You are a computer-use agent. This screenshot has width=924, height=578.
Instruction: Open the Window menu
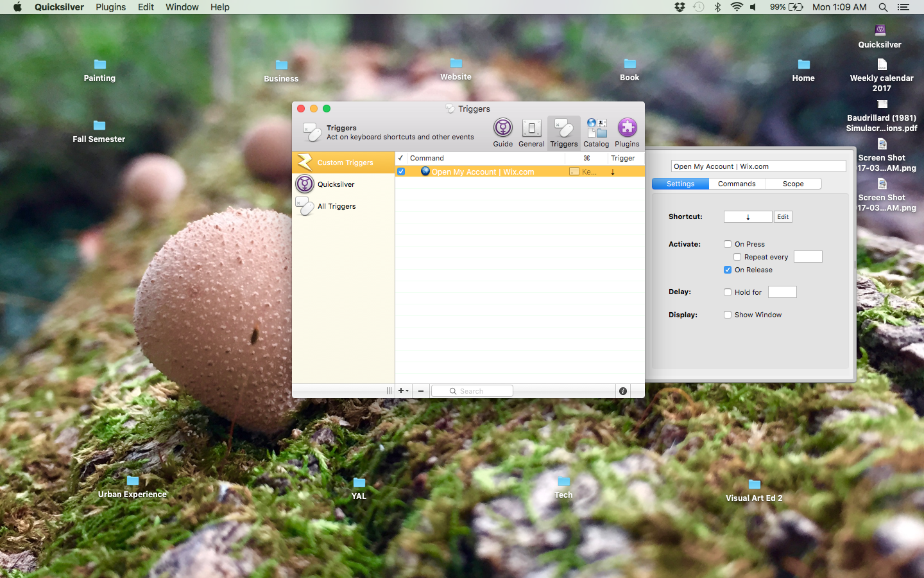pos(182,7)
